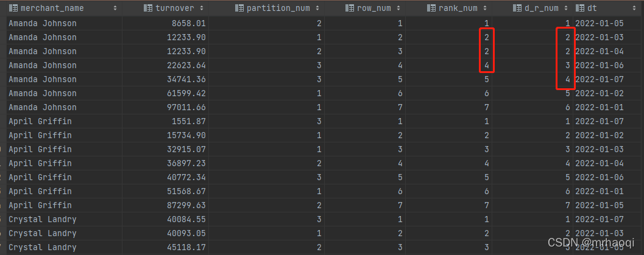Select the partition_num column header label

coord(278,8)
